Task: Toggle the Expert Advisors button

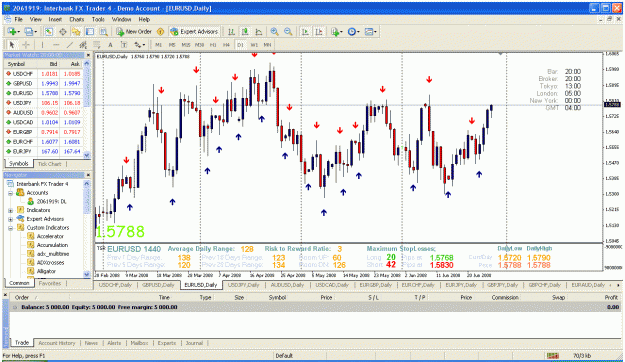Action: 194,31
